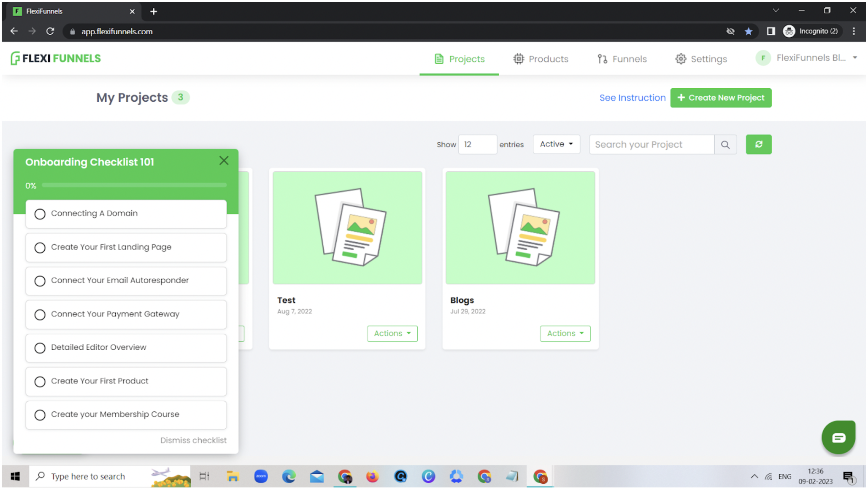This screenshot has width=868, height=490.
Task: Click the onboarding progress bar
Action: pos(134,185)
